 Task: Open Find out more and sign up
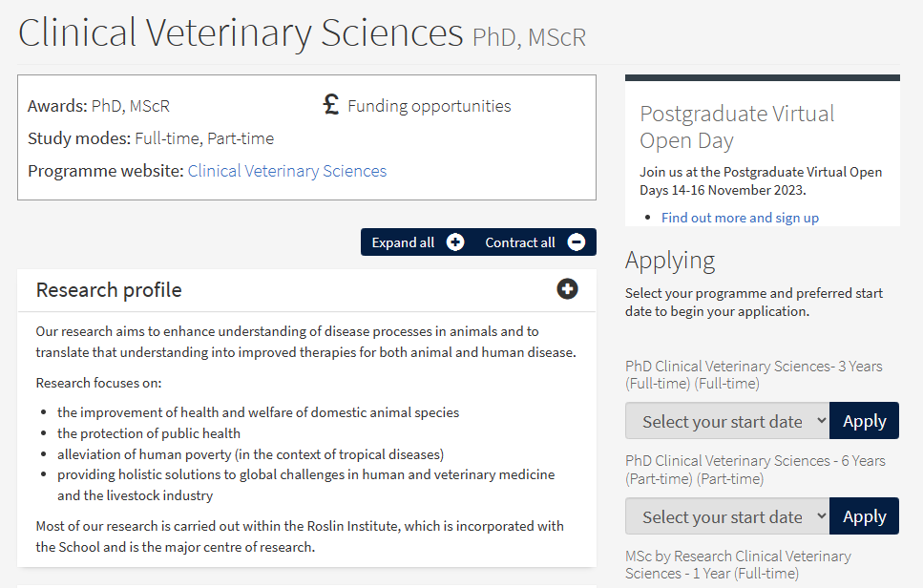(740, 218)
